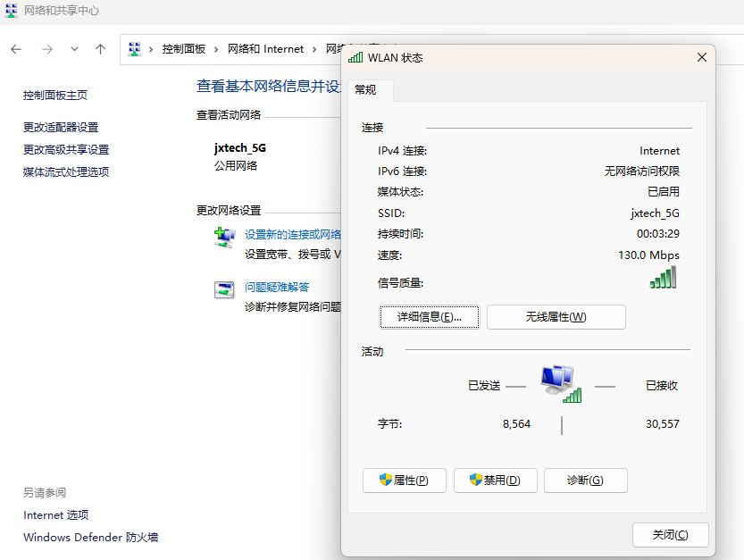744x560 pixels.
Task: Click the up arrow in navigation bar
Action: pyautogui.click(x=100, y=49)
